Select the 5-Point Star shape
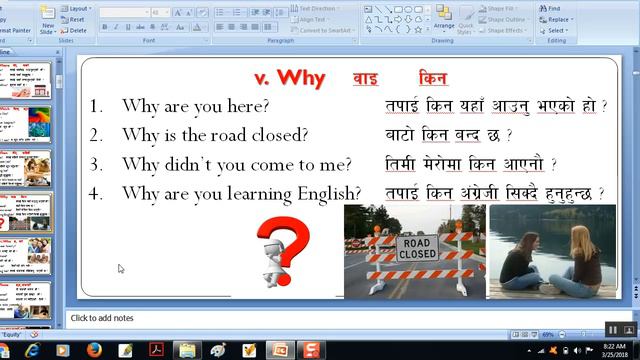 click(x=418, y=29)
